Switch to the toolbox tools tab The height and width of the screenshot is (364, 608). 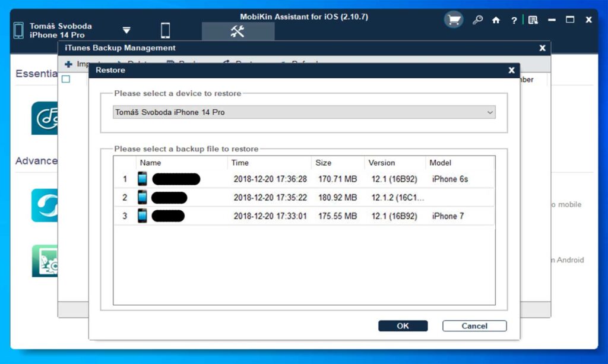[237, 31]
